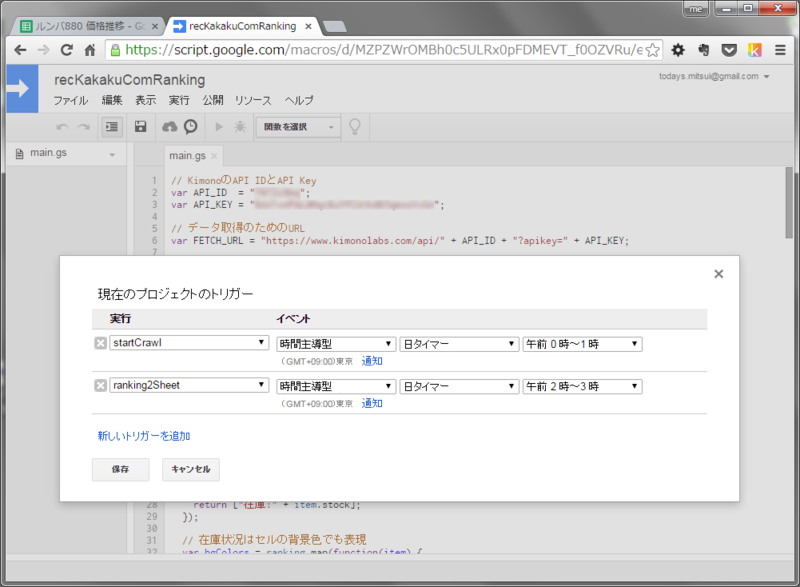Open event type dropdown for ranking2Sheet

point(336,387)
